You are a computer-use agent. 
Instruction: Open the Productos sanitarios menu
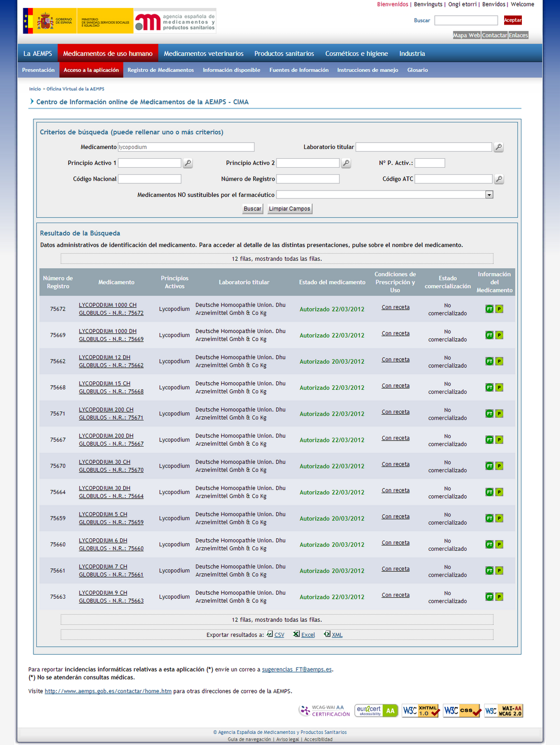(284, 54)
